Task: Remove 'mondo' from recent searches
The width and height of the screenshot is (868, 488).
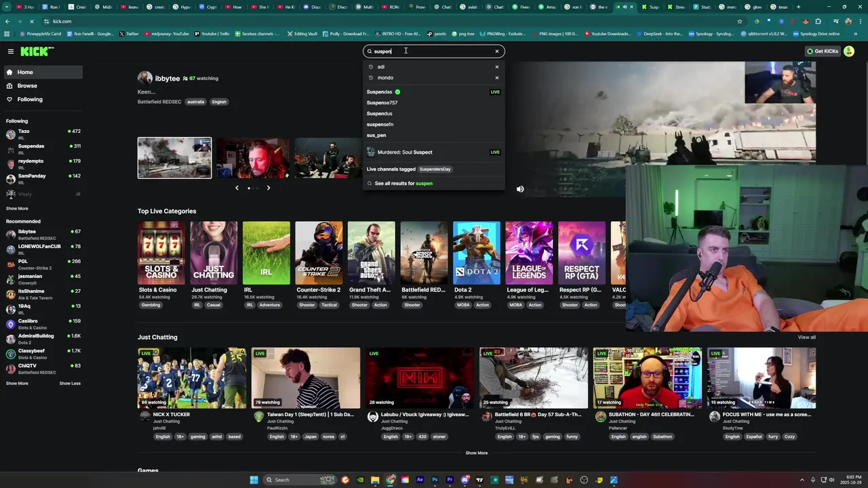Action: point(496,77)
